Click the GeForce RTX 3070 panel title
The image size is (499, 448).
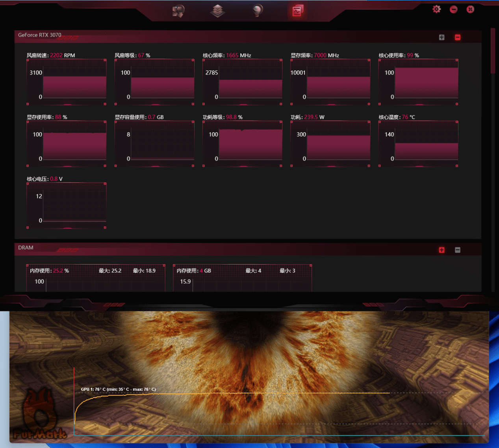40,35
